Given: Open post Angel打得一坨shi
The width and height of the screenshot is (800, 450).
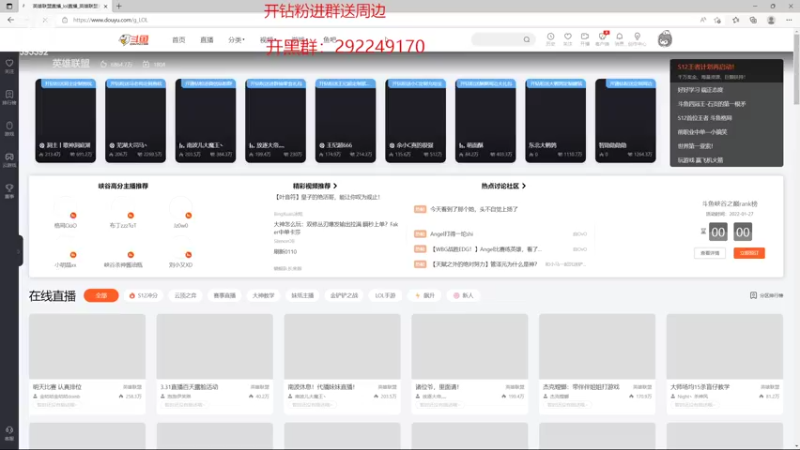Looking at the screenshot, I should point(452,234).
